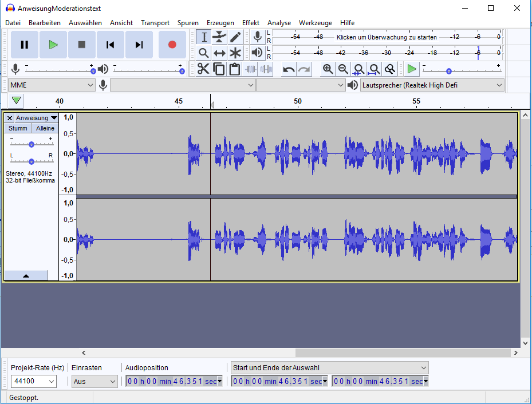Mute track with the Stumm button
Viewport: 532px width, 404px height.
pyautogui.click(x=17, y=128)
